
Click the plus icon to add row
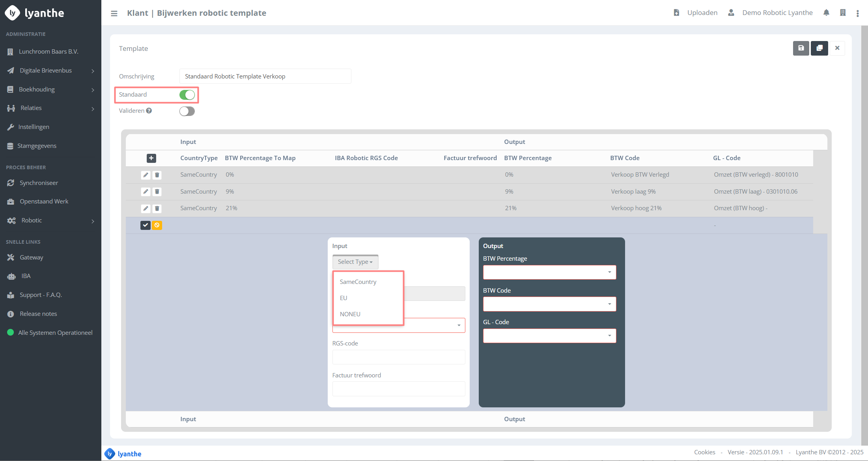(x=151, y=158)
